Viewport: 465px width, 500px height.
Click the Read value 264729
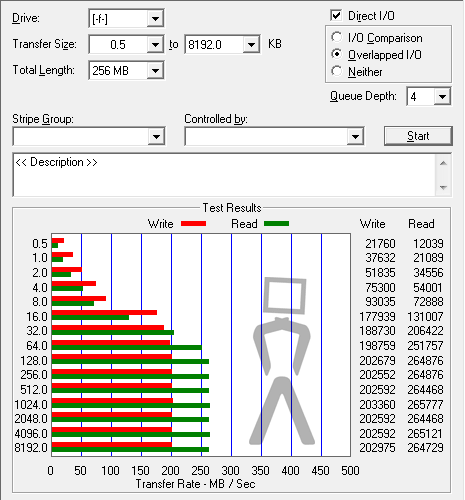(x=425, y=448)
